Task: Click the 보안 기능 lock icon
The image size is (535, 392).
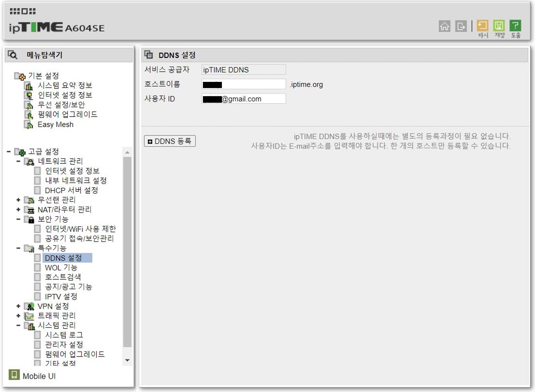Action: pyautogui.click(x=29, y=219)
